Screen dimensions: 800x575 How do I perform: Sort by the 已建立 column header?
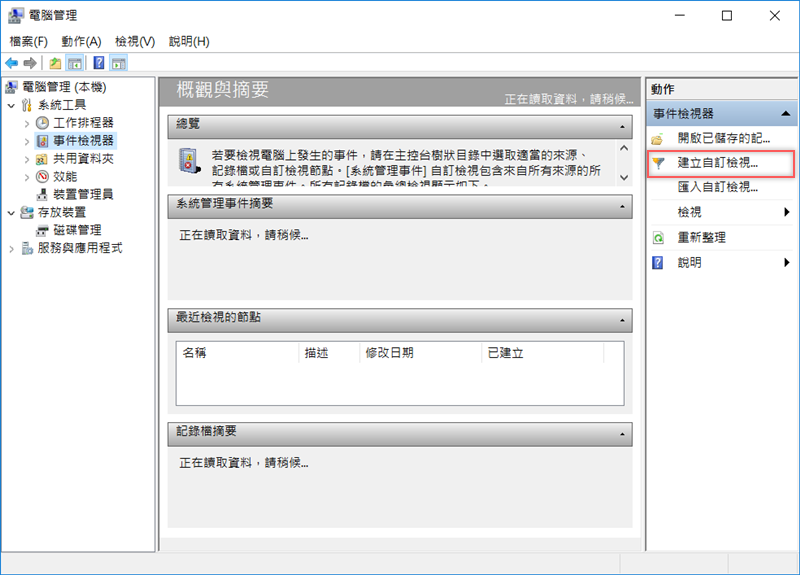tap(542, 353)
